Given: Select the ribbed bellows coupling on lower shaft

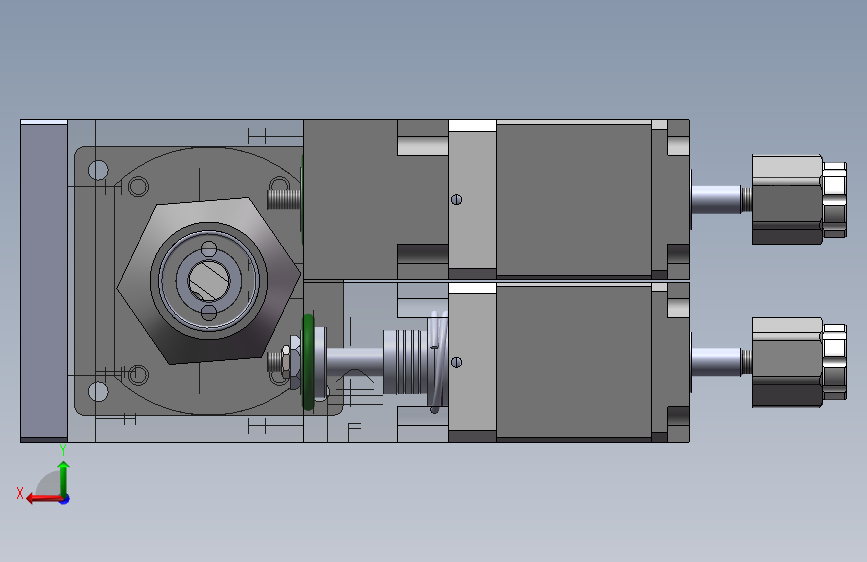Looking at the screenshot, I should tap(405, 362).
